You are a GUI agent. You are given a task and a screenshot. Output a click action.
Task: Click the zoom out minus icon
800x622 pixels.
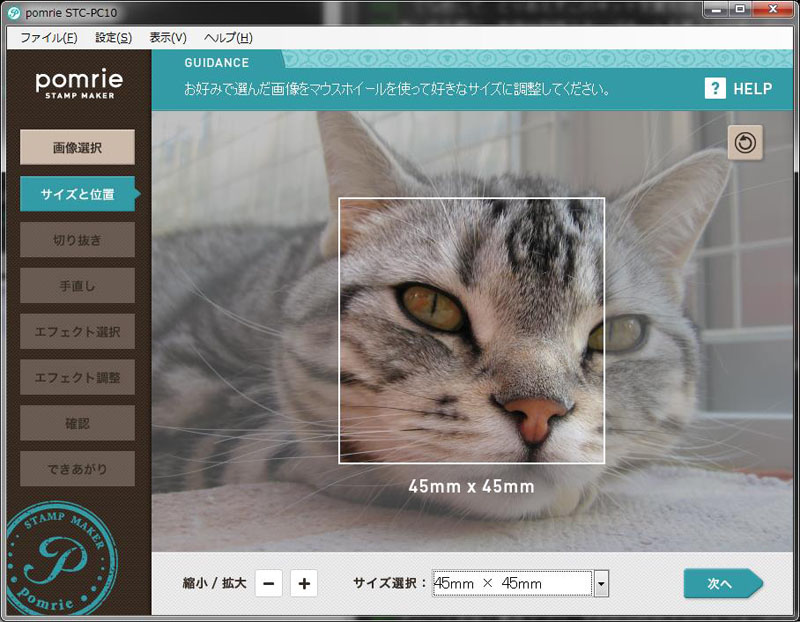pos(268,583)
